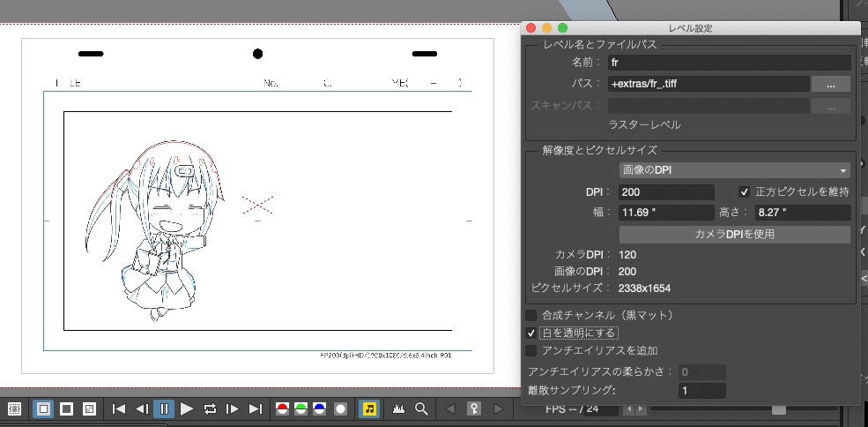Toggle the red channel icon
Image resolution: width=868 pixels, height=427 pixels.
click(x=282, y=409)
